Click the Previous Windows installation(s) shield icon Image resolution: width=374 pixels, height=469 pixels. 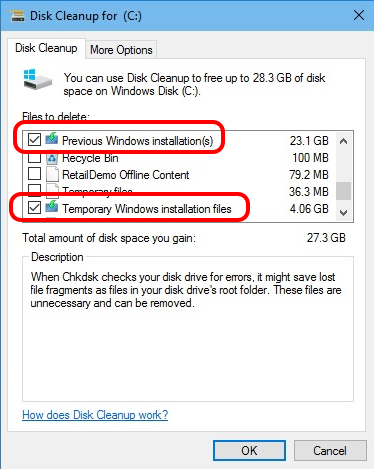point(52,139)
